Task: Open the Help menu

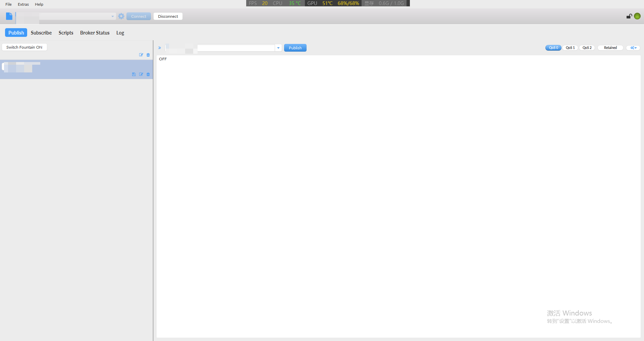Action: tap(39, 4)
